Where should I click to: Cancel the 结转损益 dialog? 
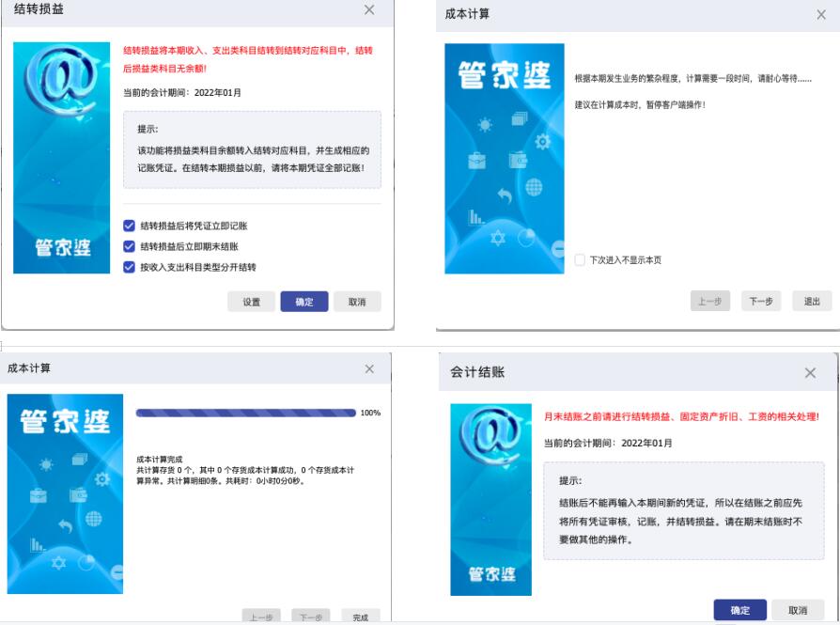click(357, 302)
